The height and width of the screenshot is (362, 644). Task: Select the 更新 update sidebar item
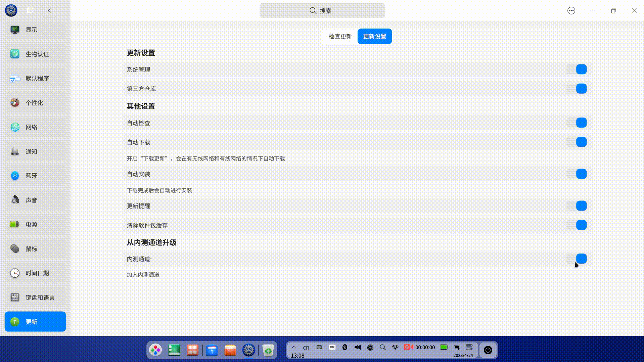pos(35,322)
